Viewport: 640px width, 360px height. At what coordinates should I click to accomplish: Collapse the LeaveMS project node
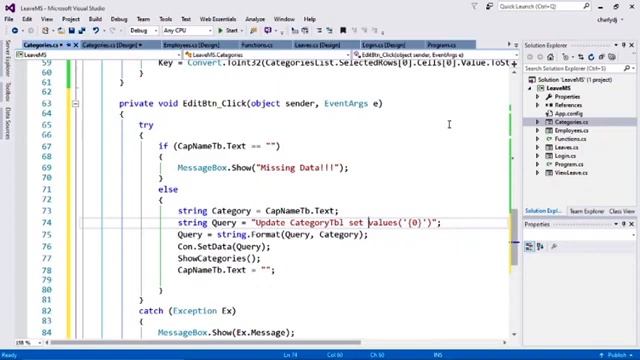[x=530, y=89]
